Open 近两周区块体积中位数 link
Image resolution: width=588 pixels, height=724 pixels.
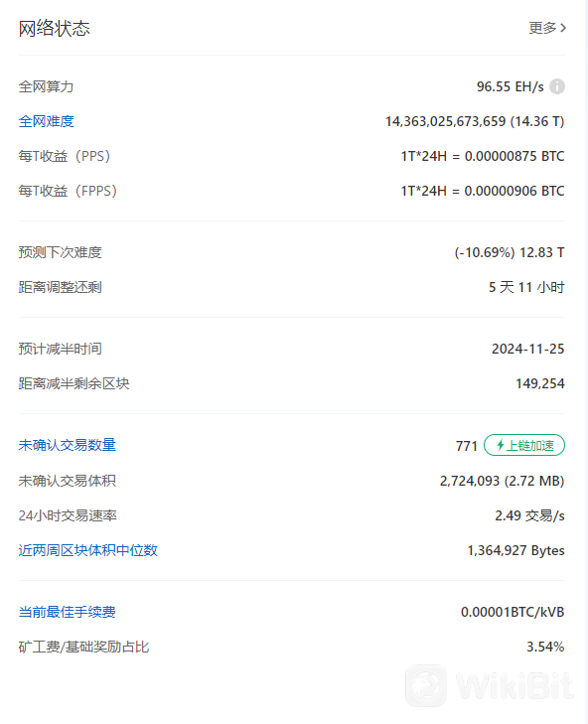pos(87,550)
